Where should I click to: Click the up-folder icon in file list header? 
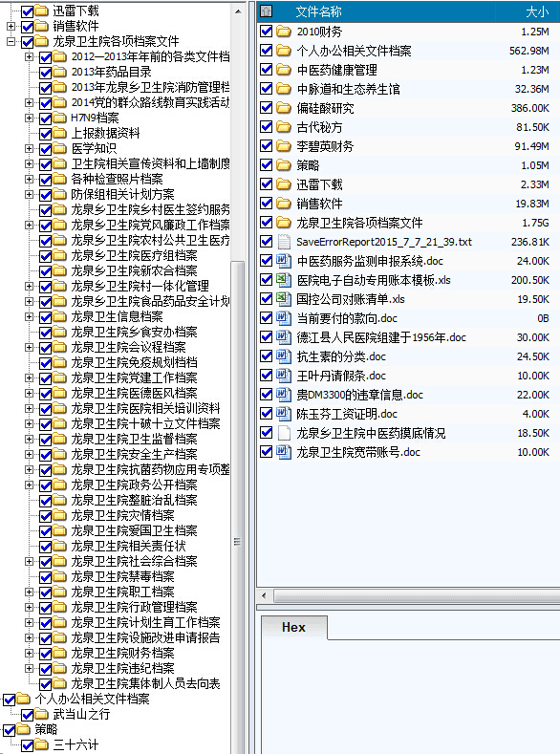pos(266,11)
